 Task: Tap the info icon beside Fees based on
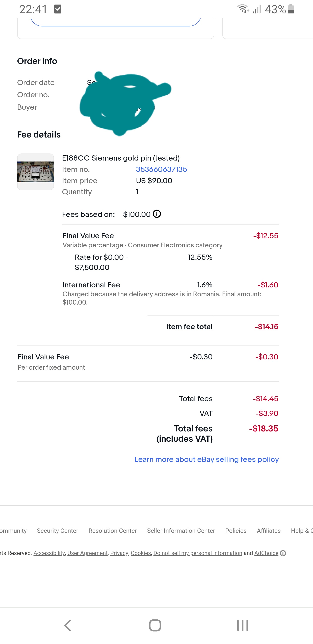157,214
